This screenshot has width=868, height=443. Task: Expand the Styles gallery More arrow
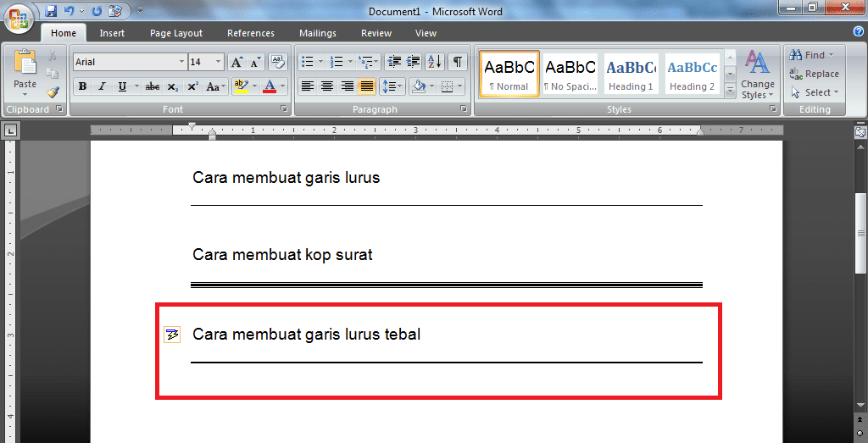tap(730, 91)
